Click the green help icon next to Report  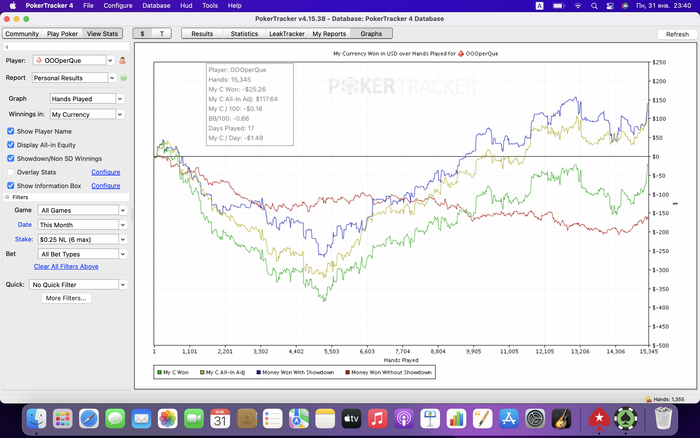tap(124, 78)
